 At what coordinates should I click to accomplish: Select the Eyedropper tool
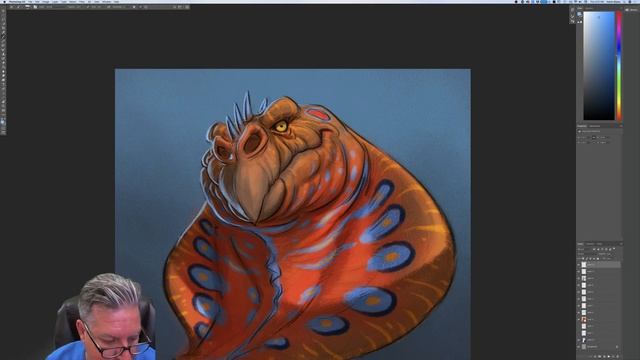(3, 33)
